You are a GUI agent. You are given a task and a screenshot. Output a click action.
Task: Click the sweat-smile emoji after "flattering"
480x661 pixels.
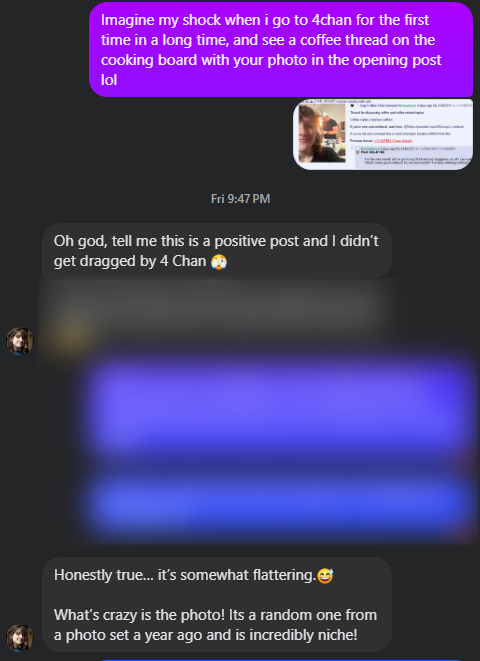pos(325,575)
